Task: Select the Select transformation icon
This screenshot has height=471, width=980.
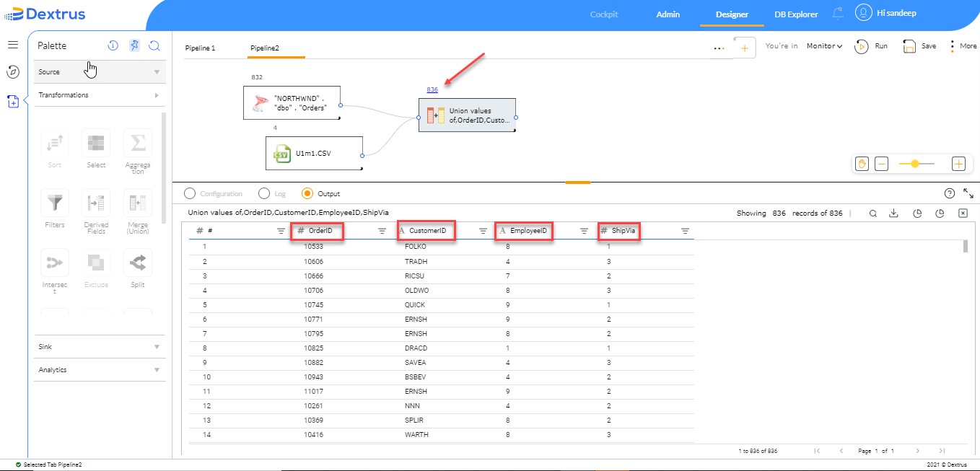Action: [96, 144]
